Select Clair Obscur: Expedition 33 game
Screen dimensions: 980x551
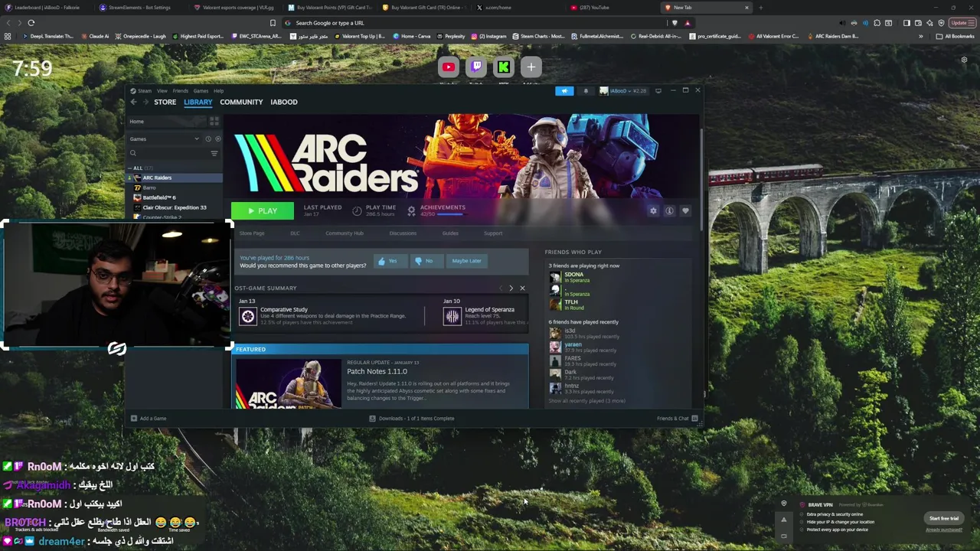point(175,207)
